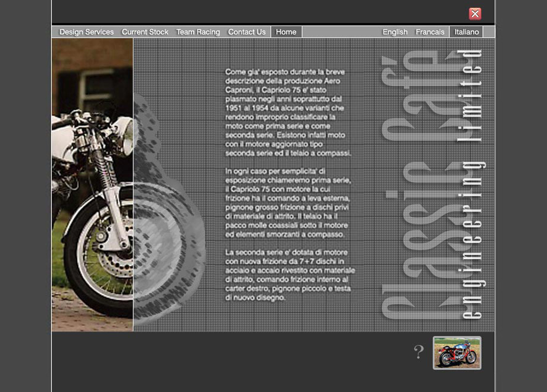This screenshot has width=547, height=392.
Task: Open the red motorcycle thumbnail
Action: click(x=457, y=353)
